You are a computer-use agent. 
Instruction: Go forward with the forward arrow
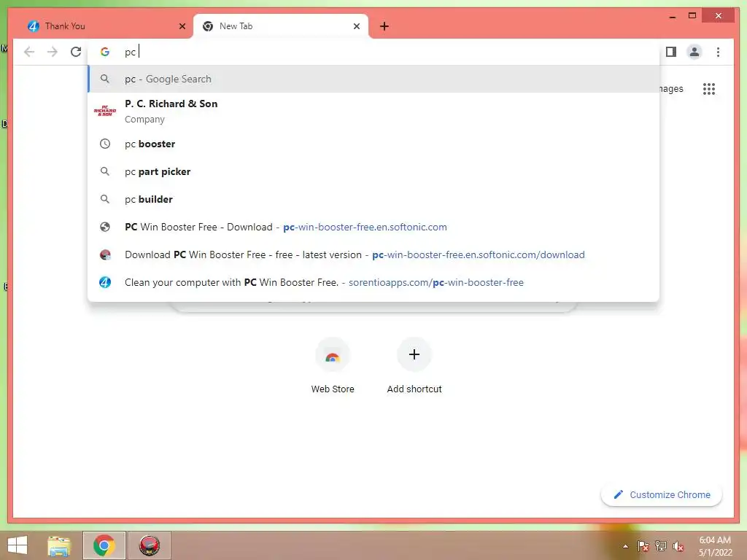coord(53,52)
